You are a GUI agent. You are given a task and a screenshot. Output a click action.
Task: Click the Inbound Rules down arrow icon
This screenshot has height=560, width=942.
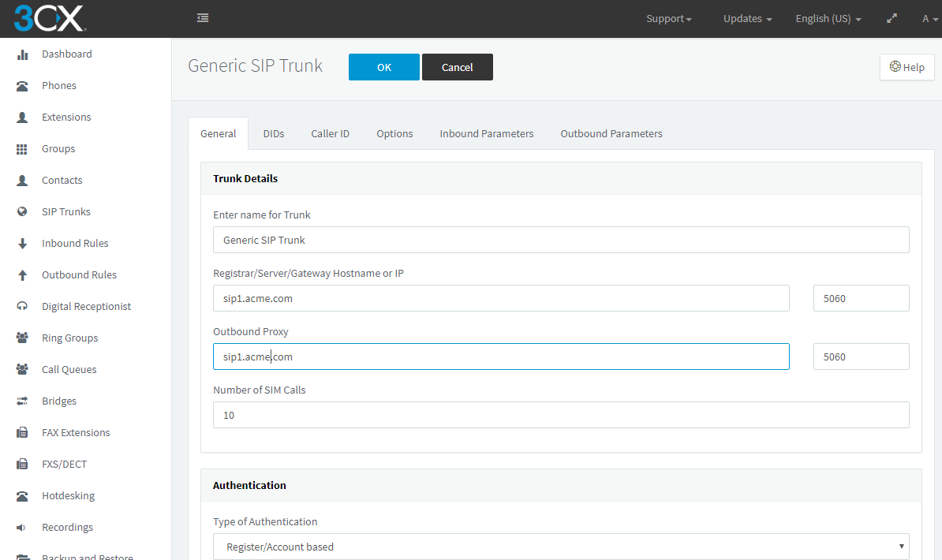[x=22, y=244]
